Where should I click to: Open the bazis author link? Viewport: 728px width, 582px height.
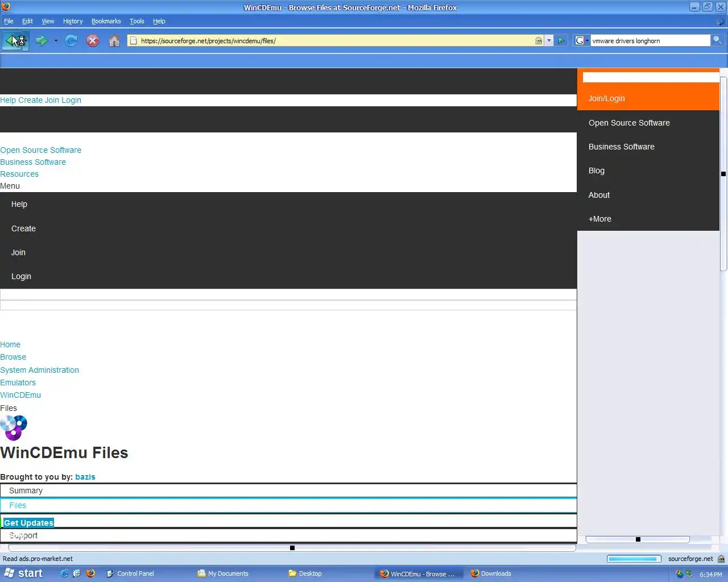click(85, 477)
